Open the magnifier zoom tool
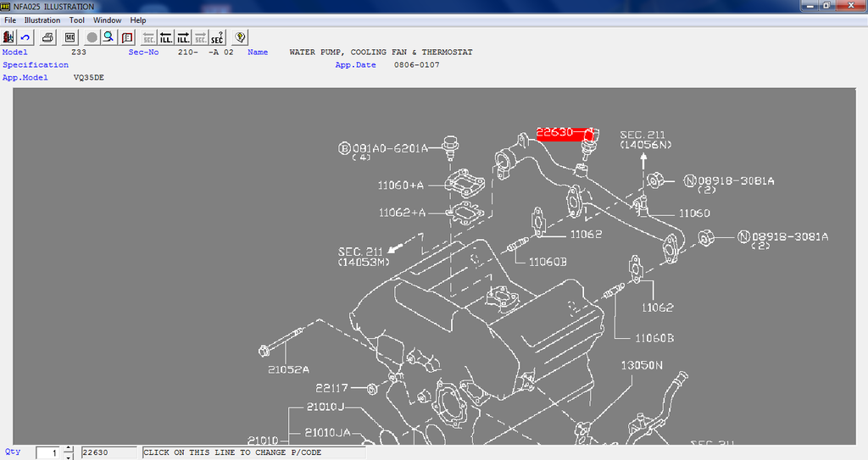Screen dimensions: 868x460 [x=108, y=37]
